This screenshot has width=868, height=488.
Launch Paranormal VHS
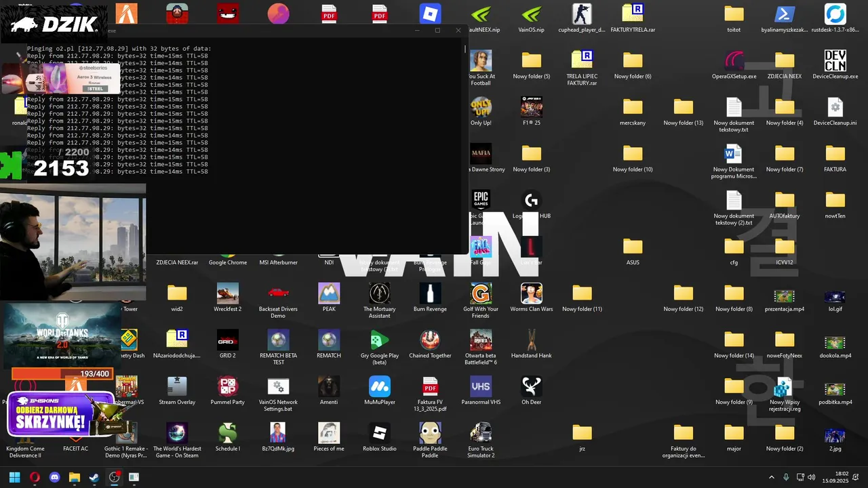pos(481,391)
